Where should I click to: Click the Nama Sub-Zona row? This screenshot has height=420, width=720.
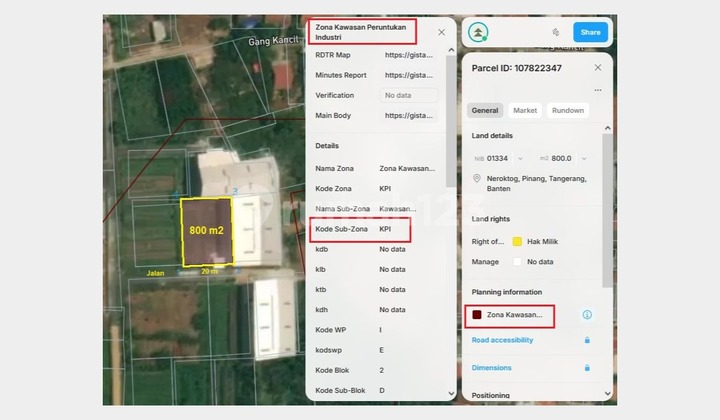[376, 209]
